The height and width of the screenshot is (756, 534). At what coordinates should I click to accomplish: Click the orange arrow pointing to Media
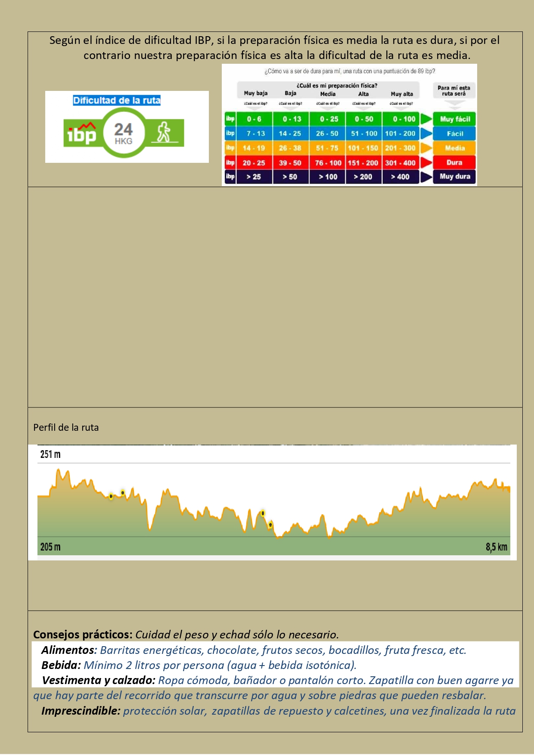[426, 148]
